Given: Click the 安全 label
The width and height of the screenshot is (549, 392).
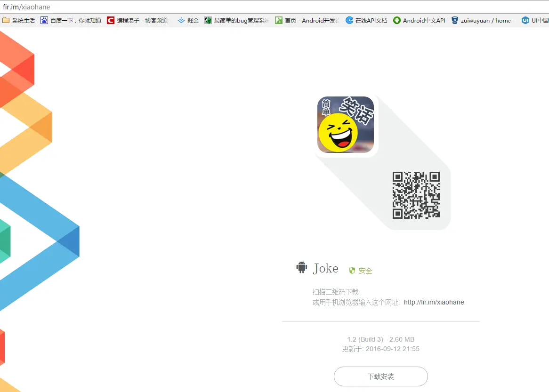Looking at the screenshot, I should coord(365,271).
